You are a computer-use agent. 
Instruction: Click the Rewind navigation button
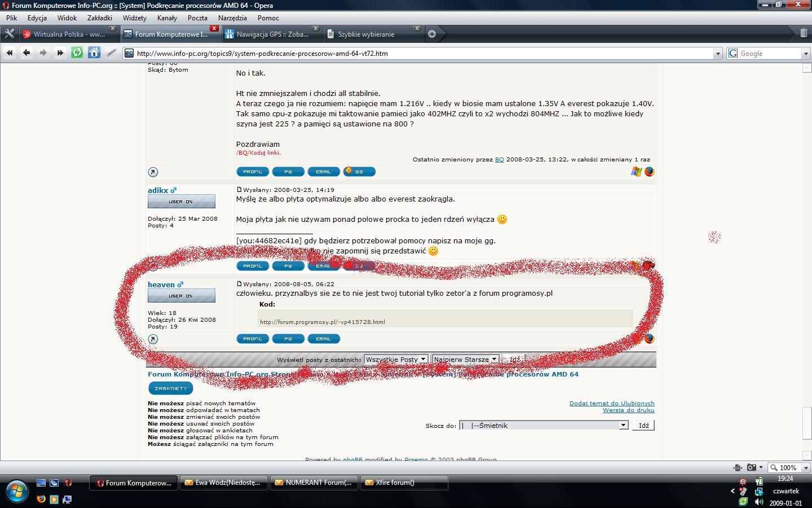pyautogui.click(x=10, y=52)
